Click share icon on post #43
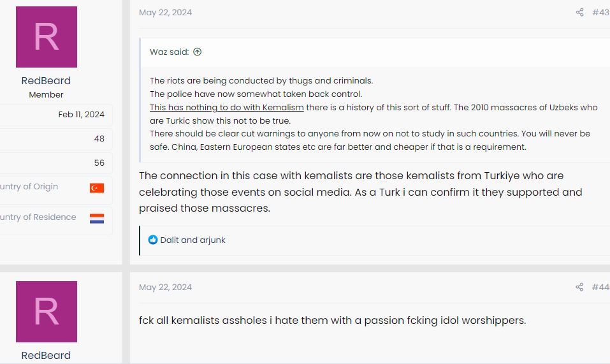610x364 pixels. [579, 12]
